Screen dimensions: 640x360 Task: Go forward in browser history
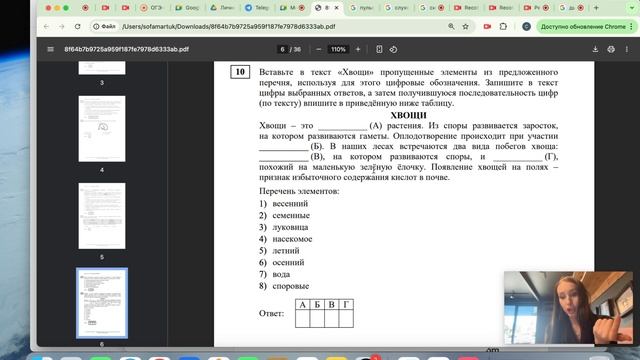[x=62, y=27]
